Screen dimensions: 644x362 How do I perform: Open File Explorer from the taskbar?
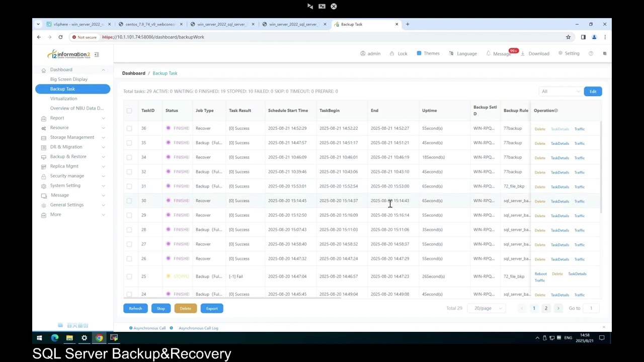(69, 338)
